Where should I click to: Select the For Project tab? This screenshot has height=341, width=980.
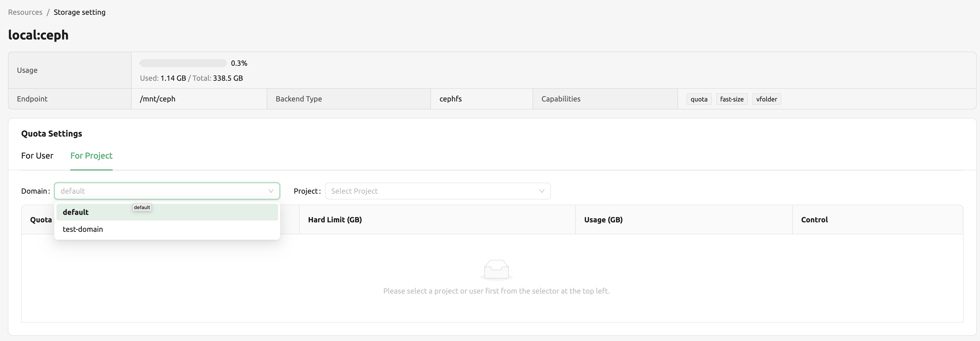point(91,156)
